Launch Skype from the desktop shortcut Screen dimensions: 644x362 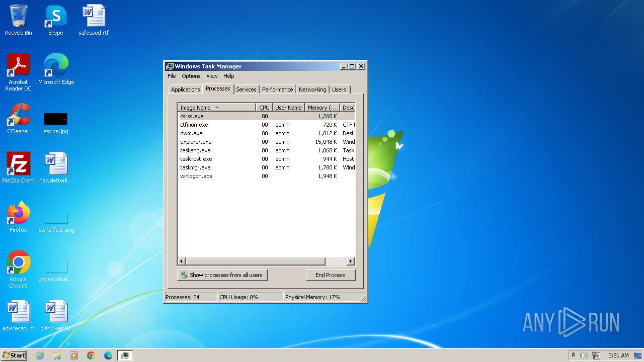[x=55, y=20]
